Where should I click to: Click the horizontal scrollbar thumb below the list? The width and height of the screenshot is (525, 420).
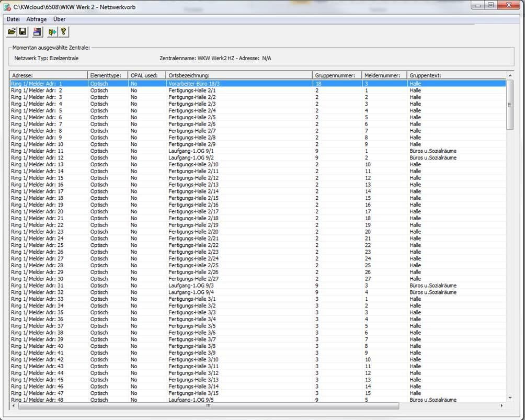pos(208,405)
